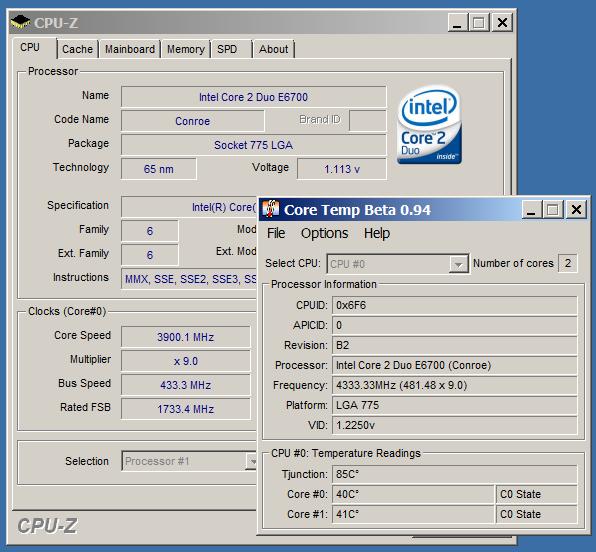Minimize the Core Temp window
The height and width of the screenshot is (552, 596).
(531, 209)
